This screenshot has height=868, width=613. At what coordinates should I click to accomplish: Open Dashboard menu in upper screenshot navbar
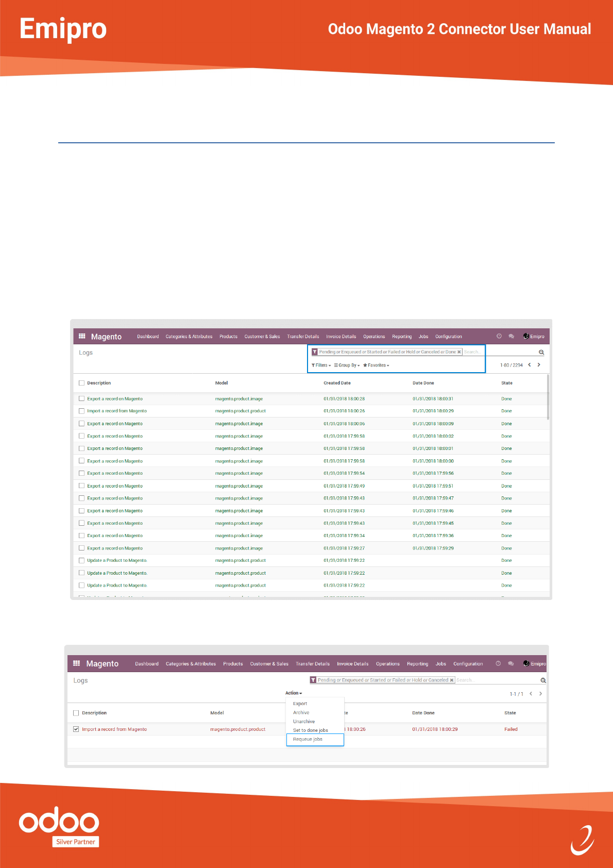(148, 337)
